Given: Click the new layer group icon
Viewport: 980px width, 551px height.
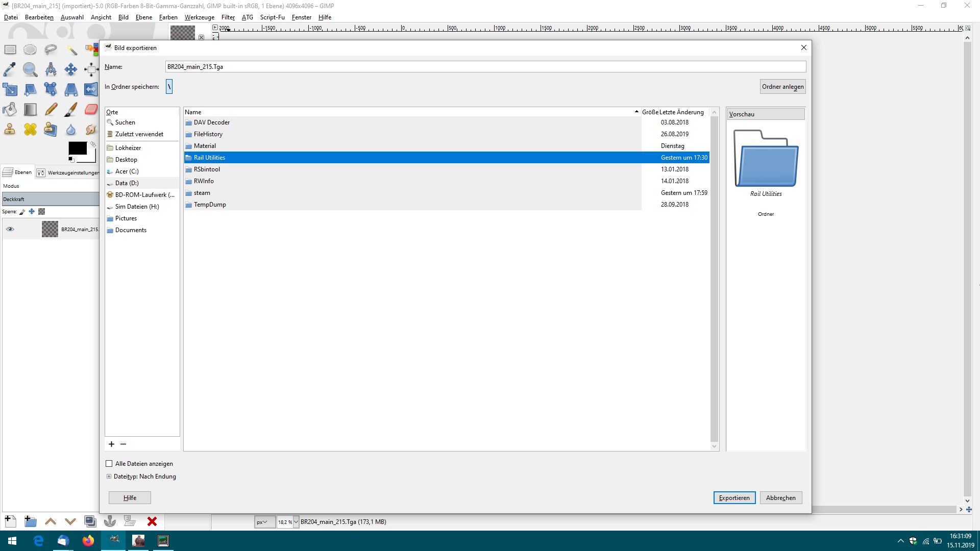Looking at the screenshot, I should tap(30, 521).
